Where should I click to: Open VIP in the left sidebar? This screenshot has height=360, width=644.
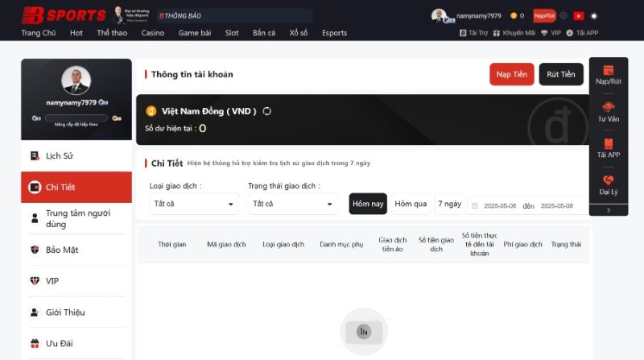click(76, 281)
